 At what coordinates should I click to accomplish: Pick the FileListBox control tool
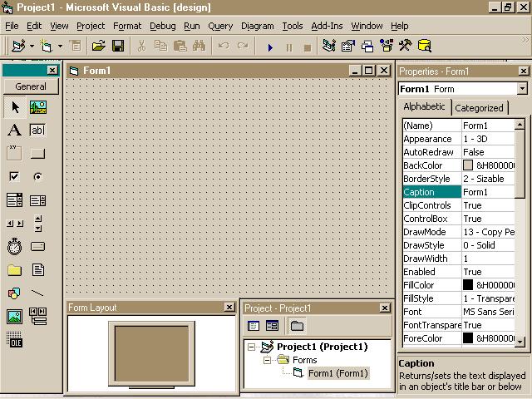click(x=38, y=270)
